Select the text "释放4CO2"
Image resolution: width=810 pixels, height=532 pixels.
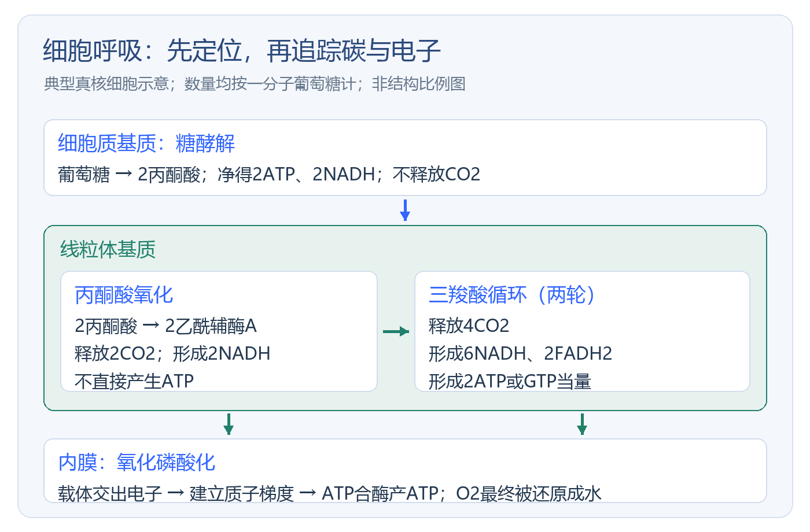(469, 326)
